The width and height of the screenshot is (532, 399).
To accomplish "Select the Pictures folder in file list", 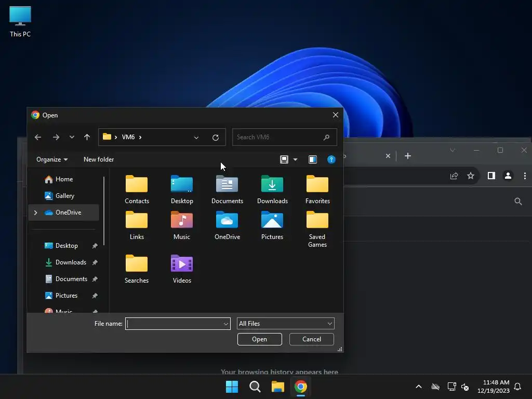I will [x=272, y=225].
